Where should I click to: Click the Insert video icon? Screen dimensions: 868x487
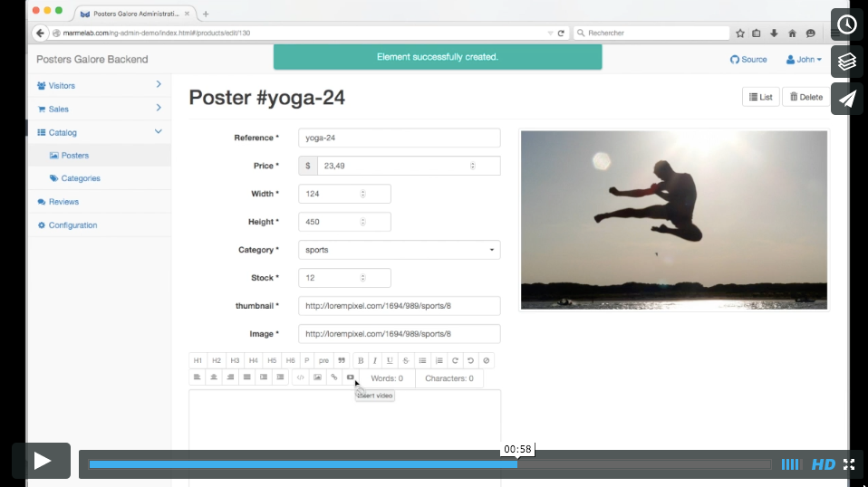tap(351, 377)
